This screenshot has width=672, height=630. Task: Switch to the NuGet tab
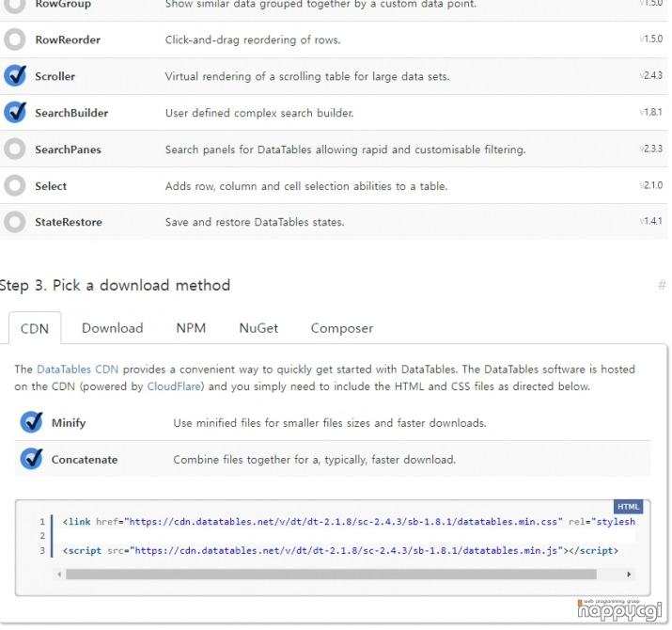tap(258, 328)
